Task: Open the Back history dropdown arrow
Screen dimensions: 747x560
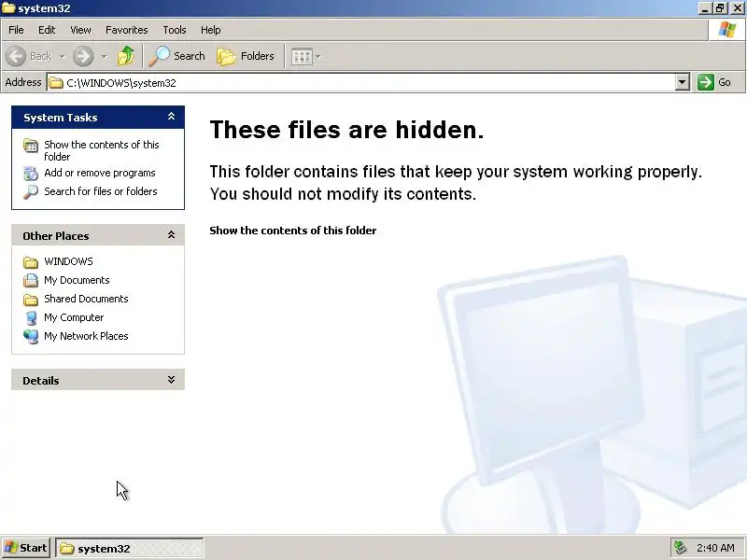Action: coord(62,56)
